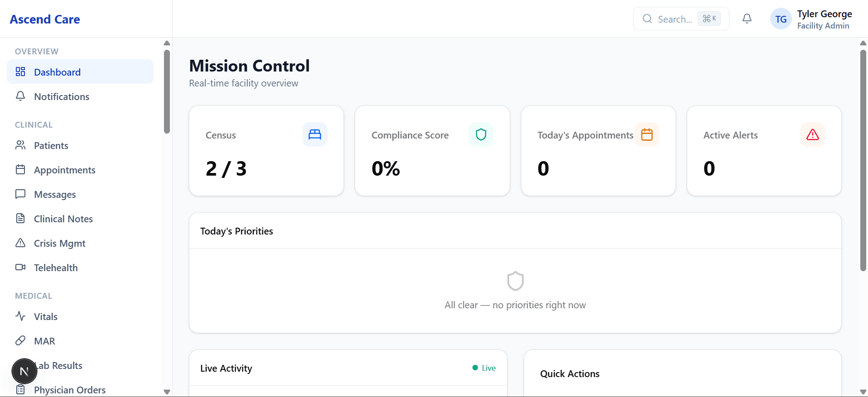Select the Crisis Mgmt warning triangle icon
The image size is (868, 397).
click(x=20, y=243)
